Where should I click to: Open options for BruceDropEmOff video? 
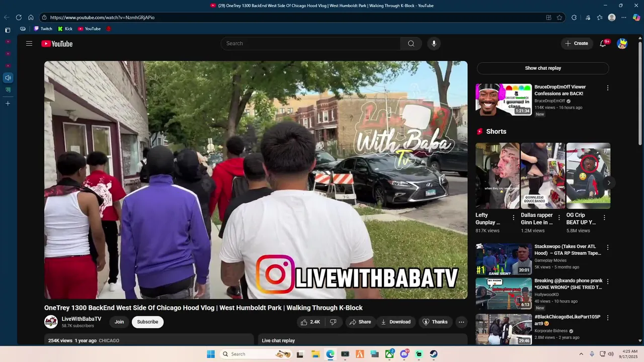[607, 88]
